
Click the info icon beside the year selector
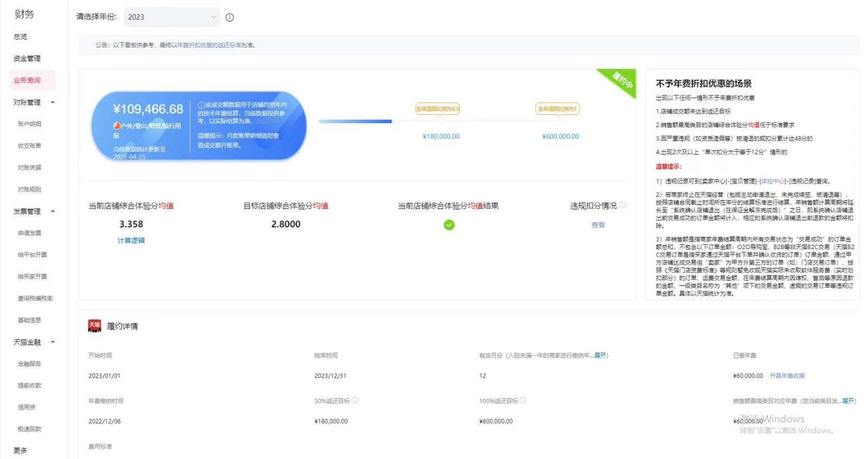(229, 17)
